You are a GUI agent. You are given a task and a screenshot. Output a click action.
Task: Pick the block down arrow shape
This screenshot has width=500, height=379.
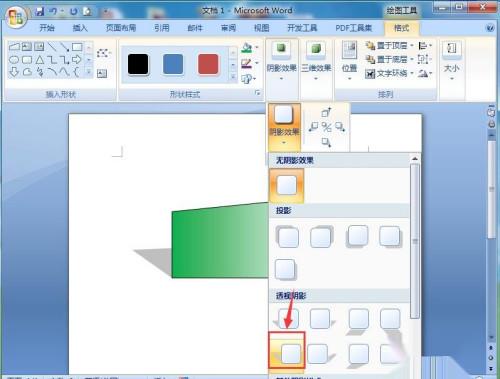(x=14, y=72)
